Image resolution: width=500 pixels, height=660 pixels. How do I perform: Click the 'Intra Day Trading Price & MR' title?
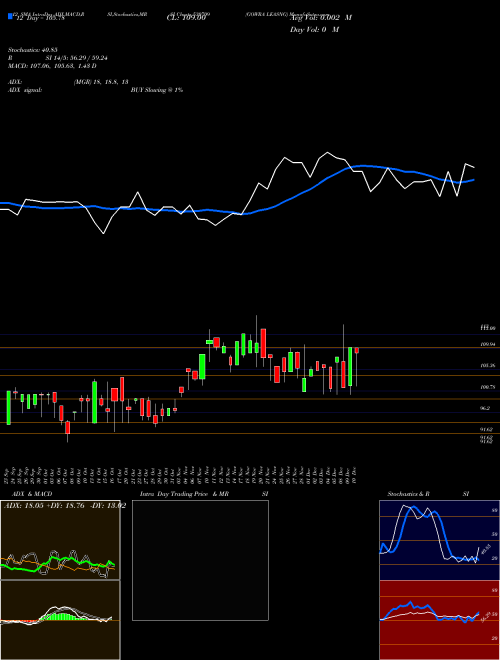coord(184,494)
